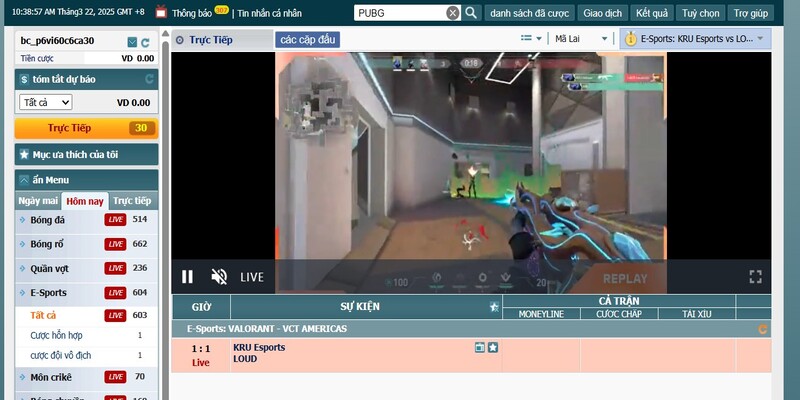Click the CƯỢC CHẤP column header
This screenshot has height=400, width=800.
[619, 314]
